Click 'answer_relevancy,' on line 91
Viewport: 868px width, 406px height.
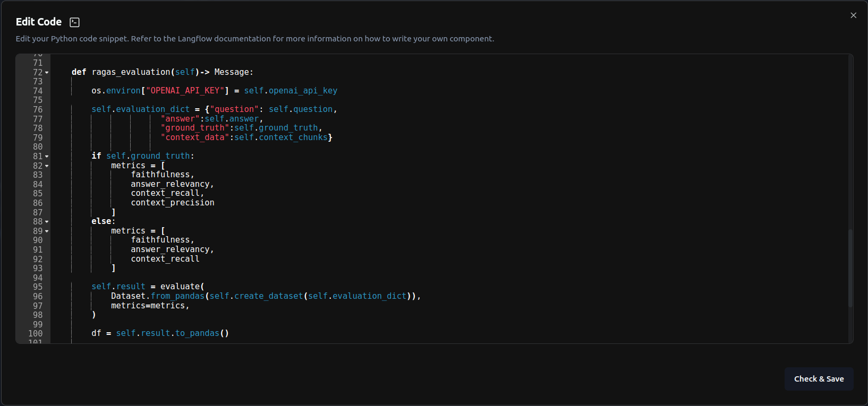(173, 249)
